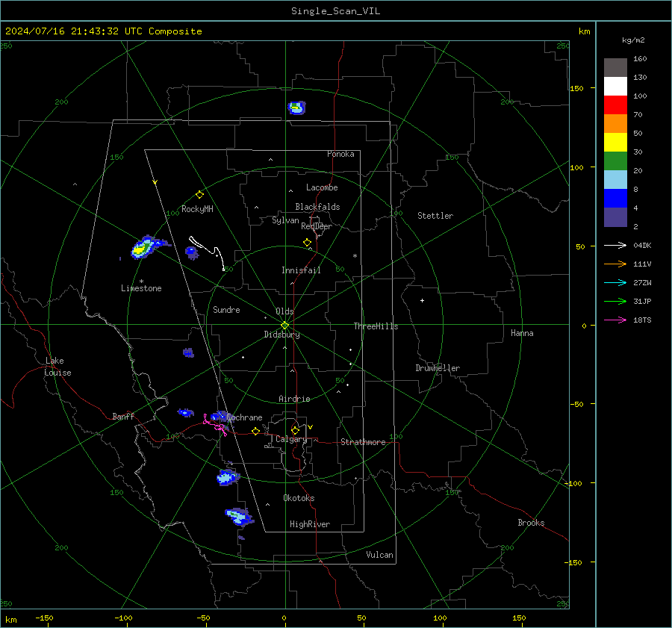Select the dark gray 130-160 color swatch
This screenshot has width=672, height=628.
(615, 68)
